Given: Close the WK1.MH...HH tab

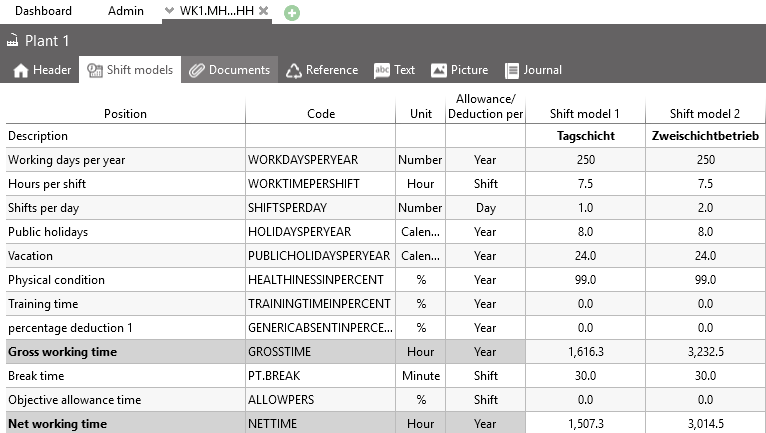Looking at the screenshot, I should [x=263, y=11].
